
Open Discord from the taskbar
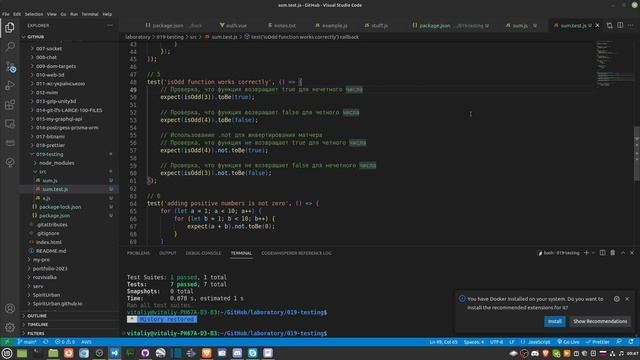[x=237, y=353]
